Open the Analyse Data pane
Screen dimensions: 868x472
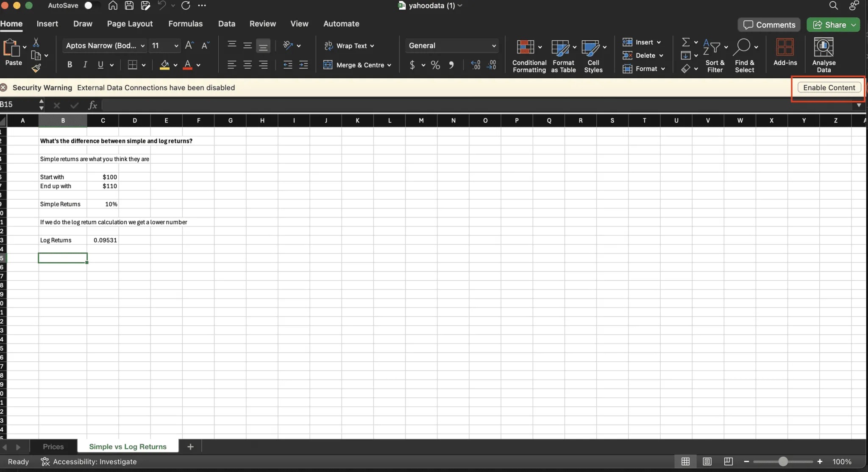(x=823, y=54)
